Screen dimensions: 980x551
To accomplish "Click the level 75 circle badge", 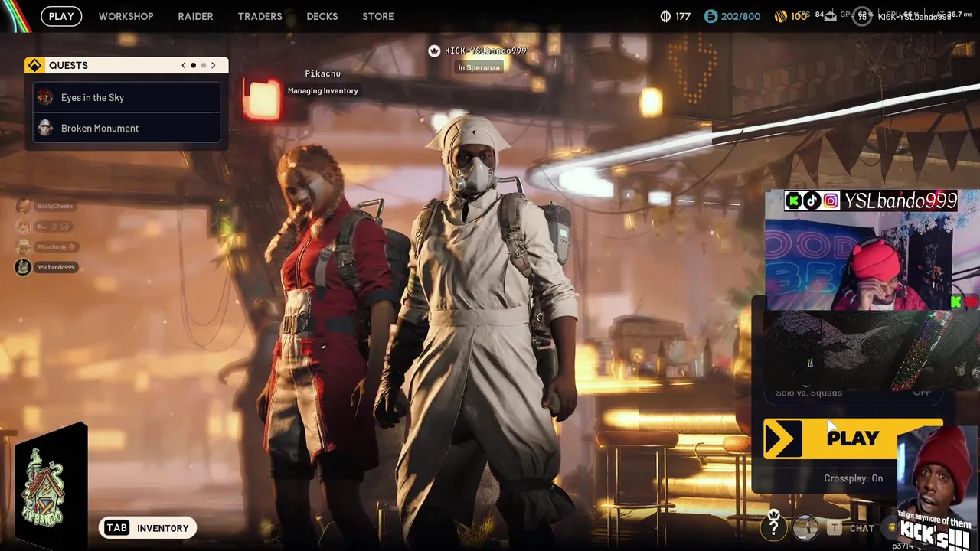I will click(862, 16).
